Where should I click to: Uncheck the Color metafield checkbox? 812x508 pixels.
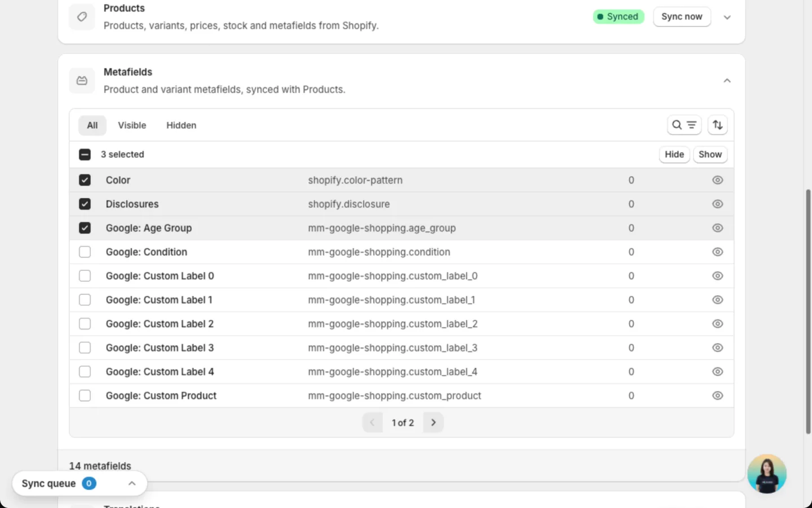click(85, 180)
